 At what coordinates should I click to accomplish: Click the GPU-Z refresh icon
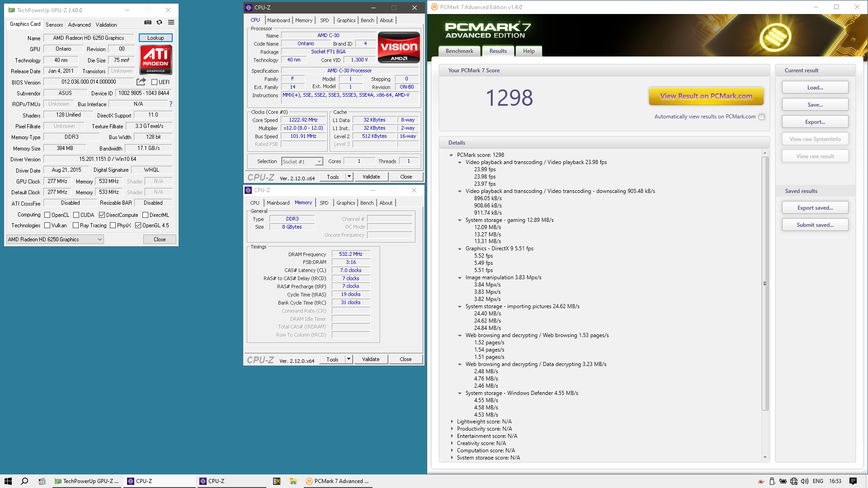tap(159, 22)
